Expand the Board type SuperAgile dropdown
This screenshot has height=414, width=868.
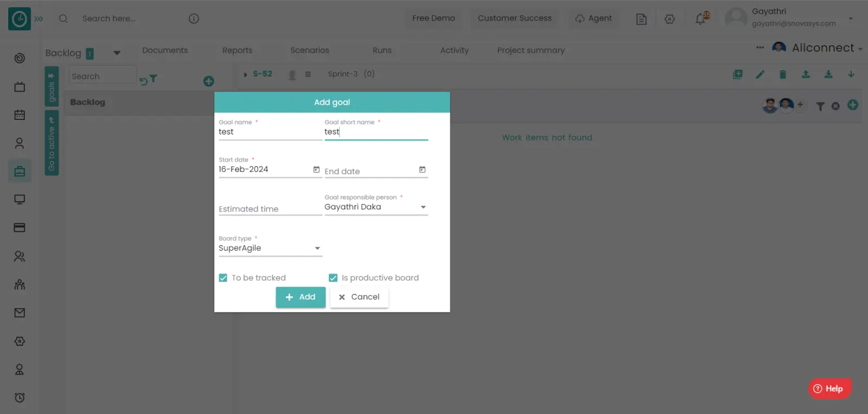click(x=317, y=249)
